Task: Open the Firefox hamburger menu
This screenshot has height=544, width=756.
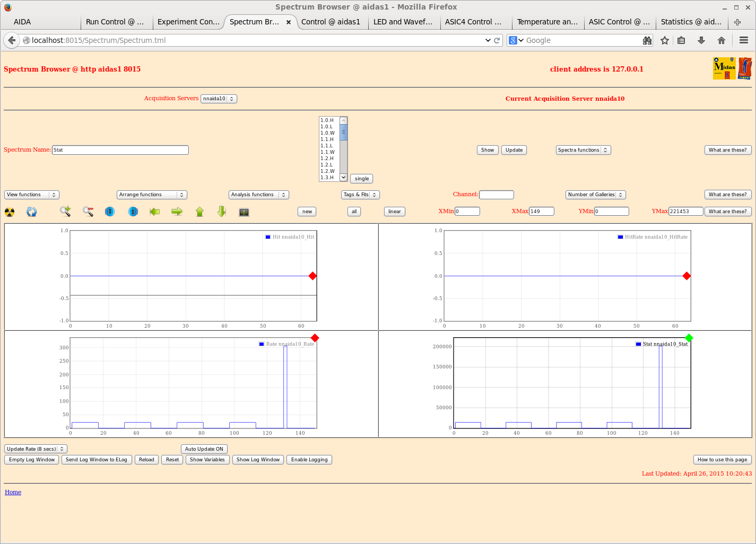Action: click(744, 40)
